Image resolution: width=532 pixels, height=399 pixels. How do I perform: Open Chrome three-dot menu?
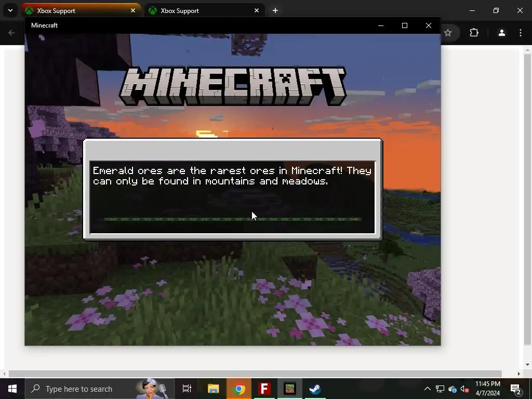click(x=521, y=33)
